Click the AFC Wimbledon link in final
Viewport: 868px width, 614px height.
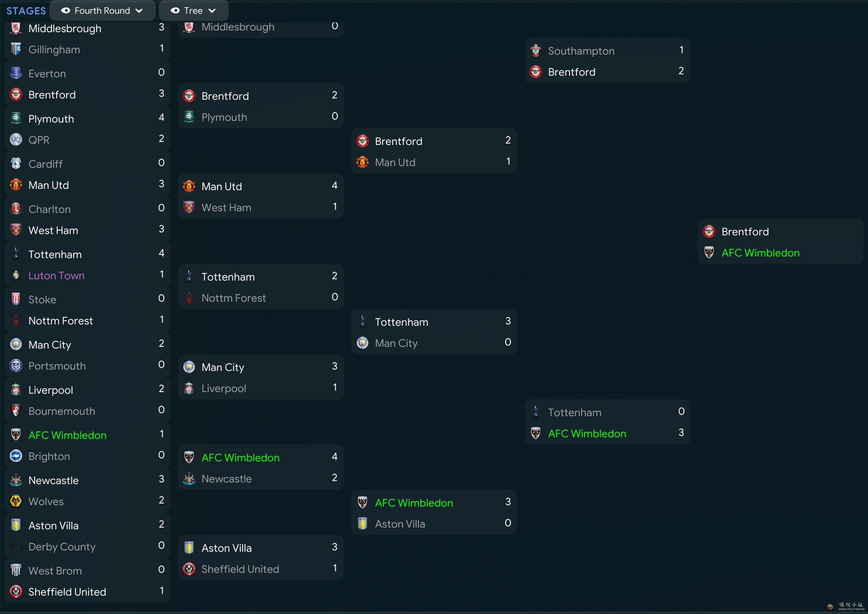[x=761, y=253]
